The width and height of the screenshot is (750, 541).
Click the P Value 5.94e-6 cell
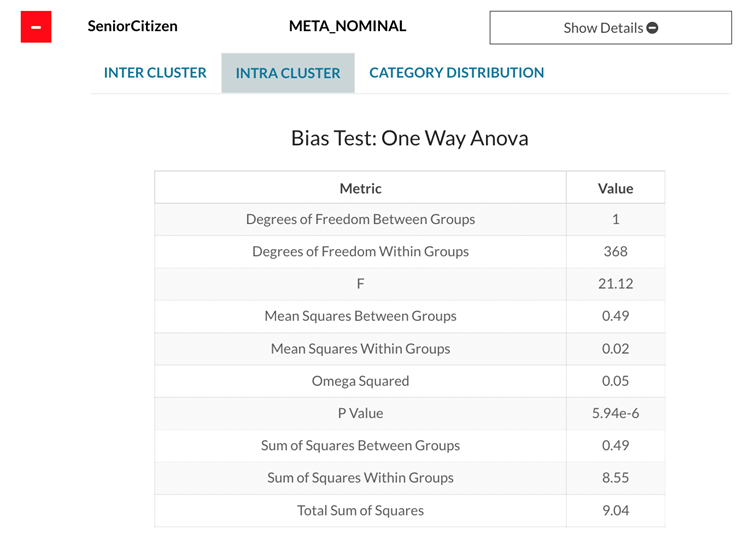tap(615, 413)
